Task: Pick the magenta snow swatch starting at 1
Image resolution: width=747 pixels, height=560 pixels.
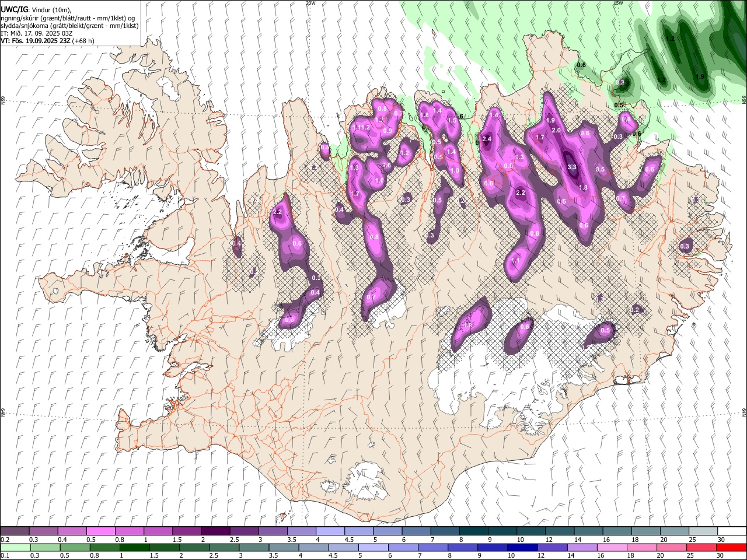Action: point(158,531)
